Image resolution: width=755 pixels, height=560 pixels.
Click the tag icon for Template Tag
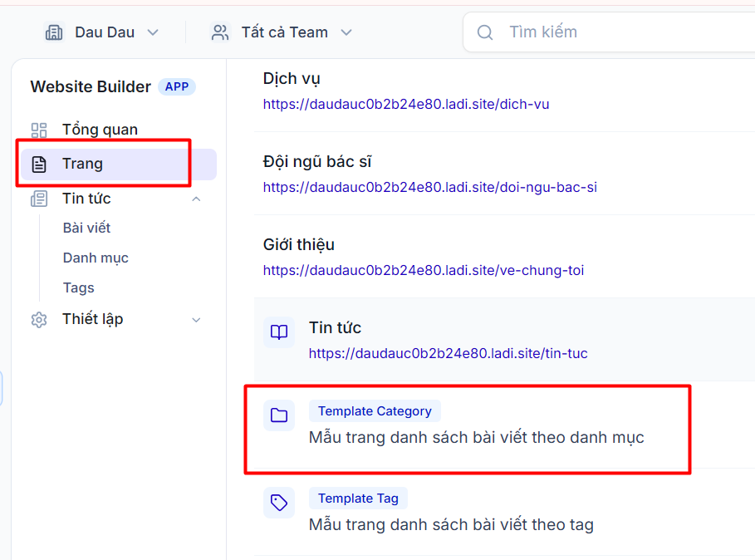click(x=279, y=503)
